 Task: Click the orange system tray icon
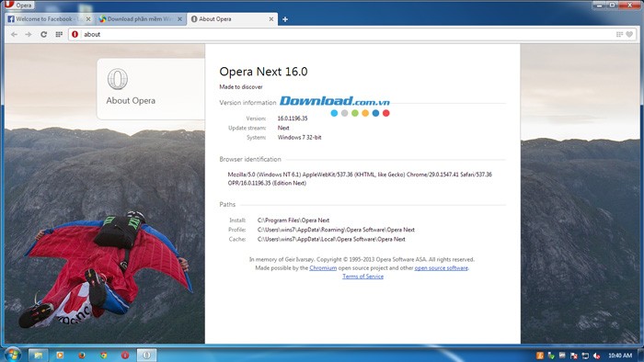coord(540,356)
